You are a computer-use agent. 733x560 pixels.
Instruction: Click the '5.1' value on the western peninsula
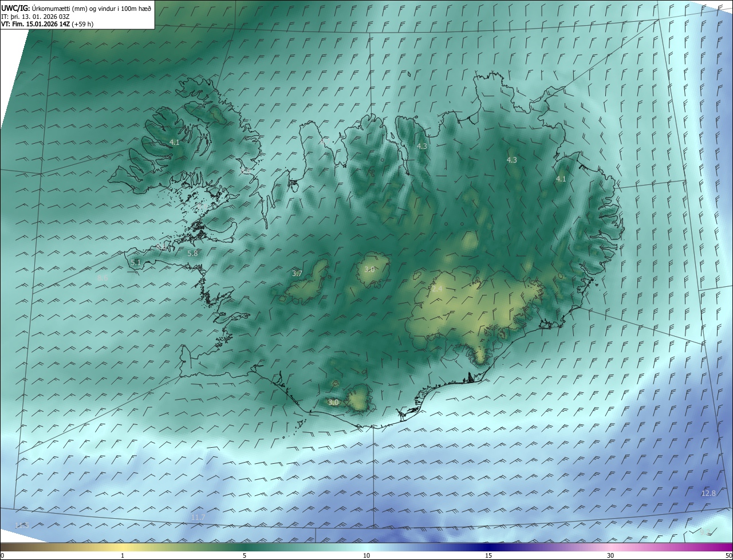136,262
